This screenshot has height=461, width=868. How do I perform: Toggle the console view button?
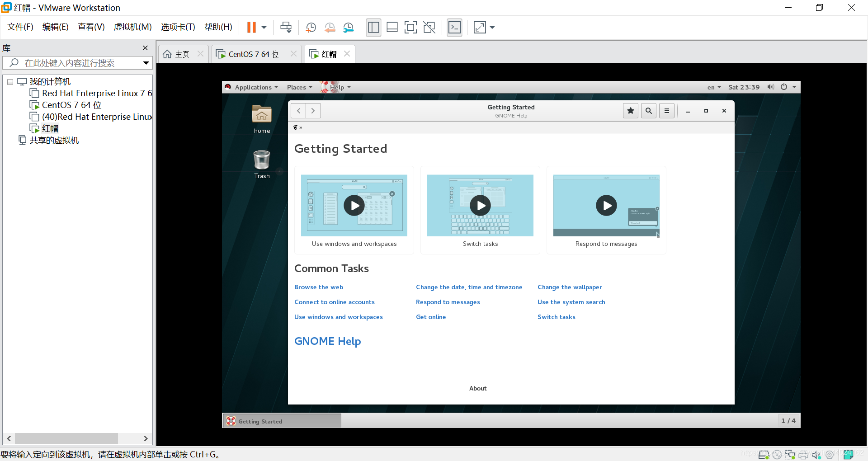click(454, 28)
